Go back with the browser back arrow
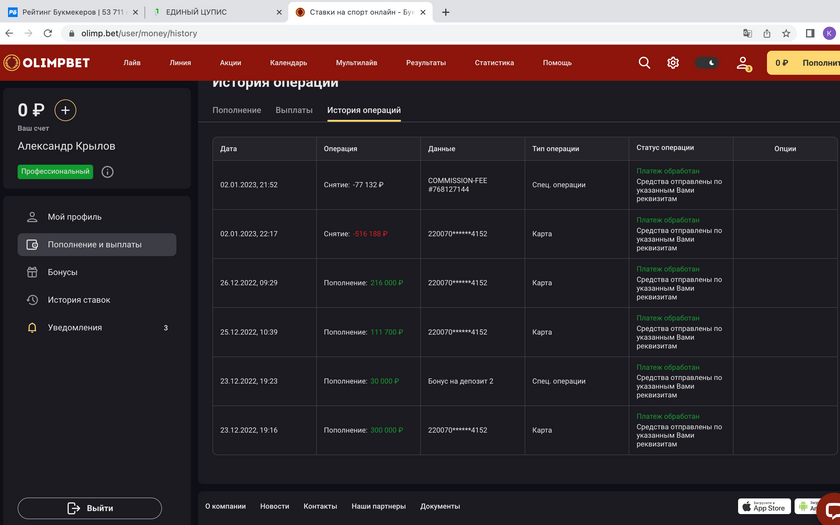Viewport: 840px width, 525px height. pos(9,33)
